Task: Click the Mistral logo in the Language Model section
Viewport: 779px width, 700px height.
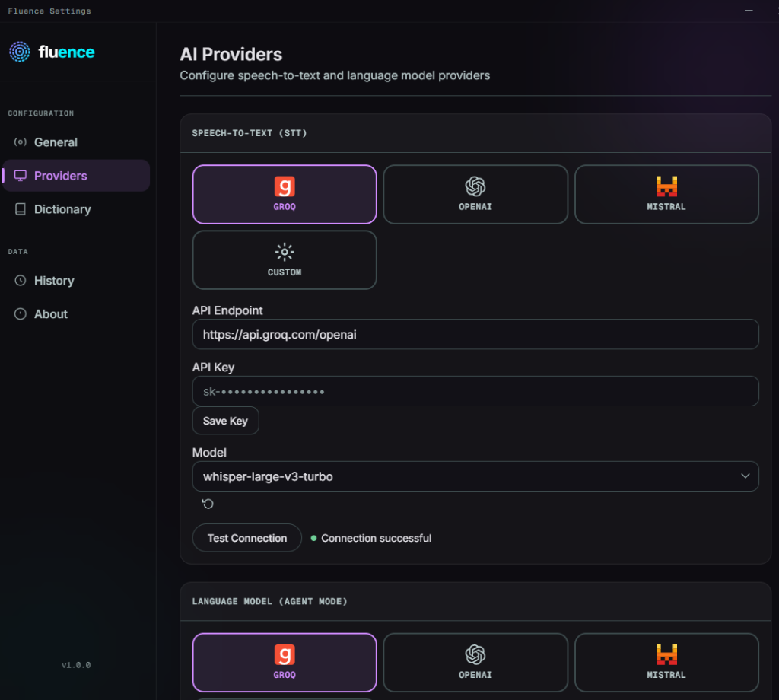Action: [x=666, y=655]
